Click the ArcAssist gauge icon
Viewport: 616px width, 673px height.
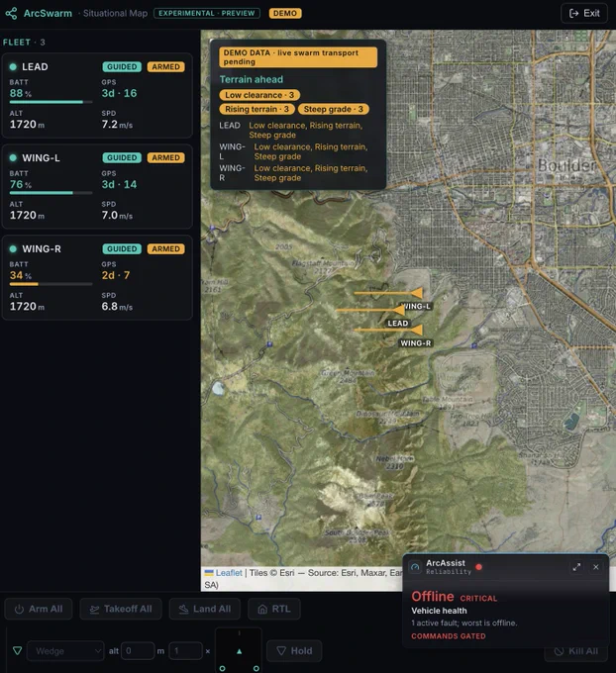click(x=415, y=567)
